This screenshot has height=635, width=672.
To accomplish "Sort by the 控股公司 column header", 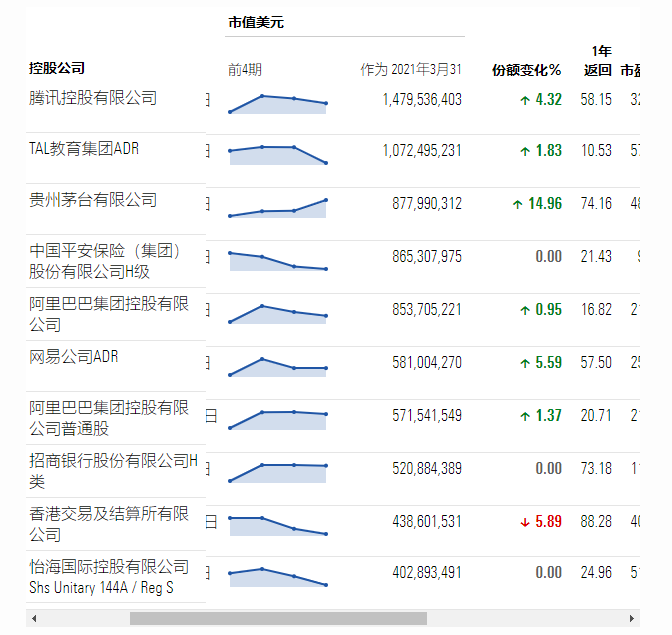I will click(x=57, y=69).
